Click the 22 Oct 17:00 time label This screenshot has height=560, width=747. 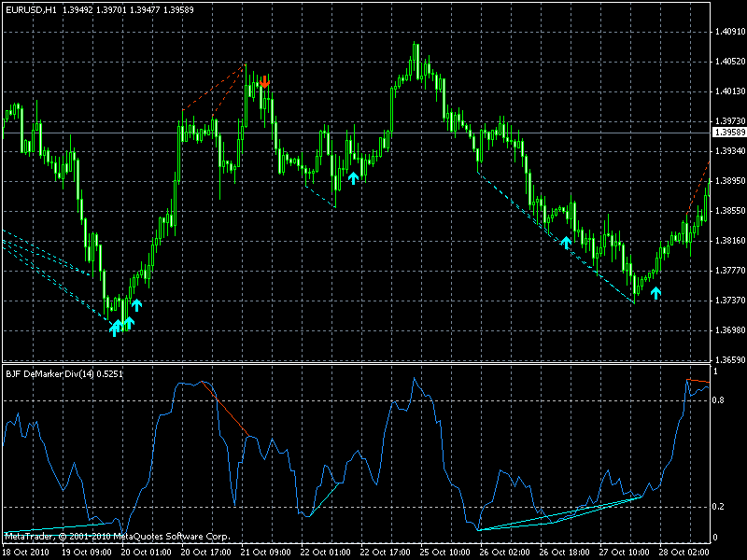click(386, 553)
